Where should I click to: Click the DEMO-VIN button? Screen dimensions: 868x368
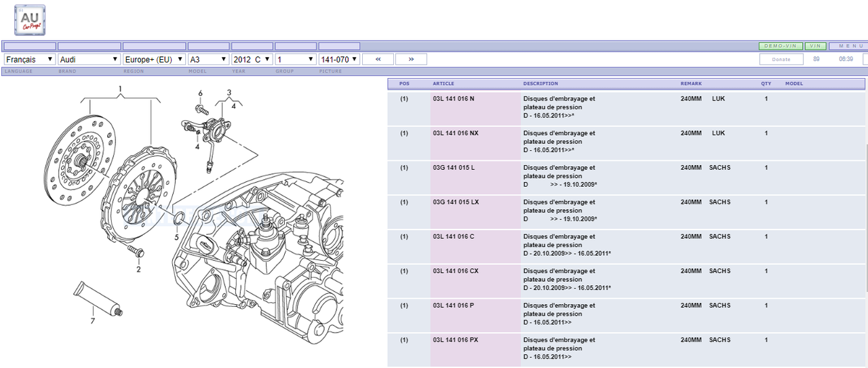pos(781,46)
